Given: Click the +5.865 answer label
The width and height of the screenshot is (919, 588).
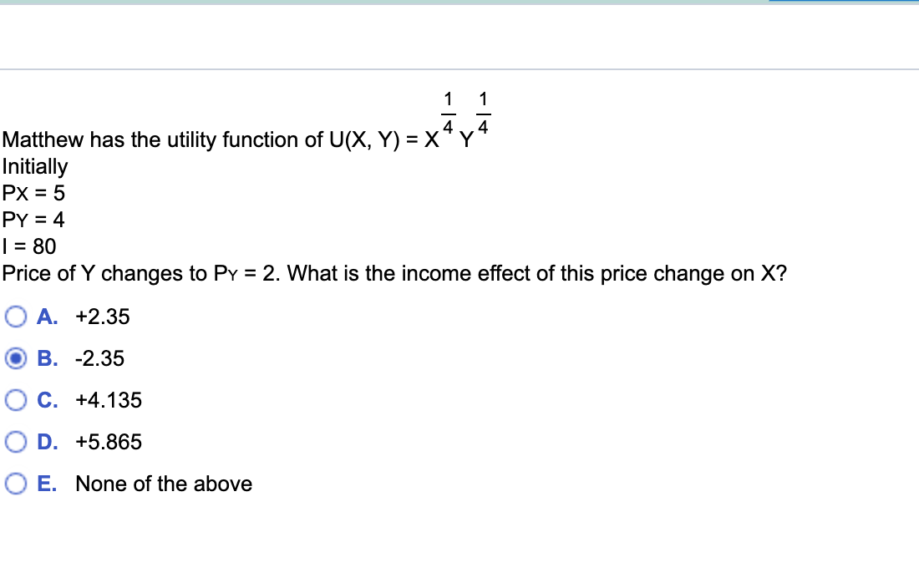Looking at the screenshot, I should [x=109, y=442].
